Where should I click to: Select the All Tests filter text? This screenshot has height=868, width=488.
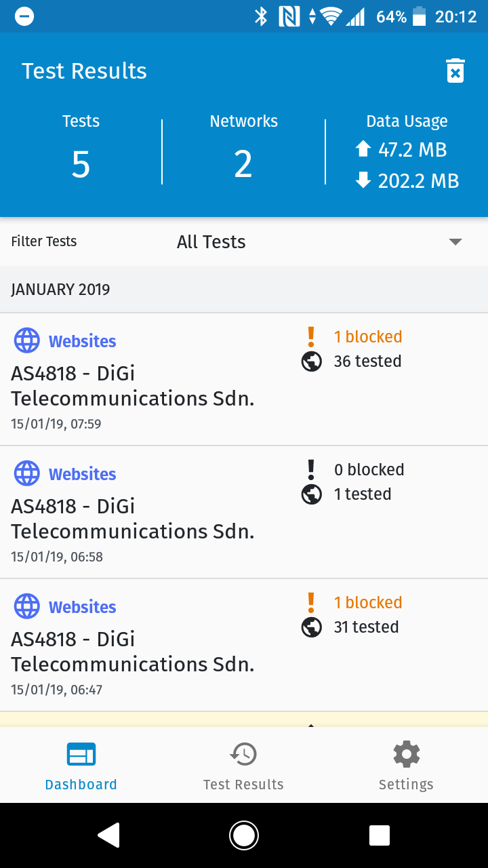pyautogui.click(x=211, y=242)
